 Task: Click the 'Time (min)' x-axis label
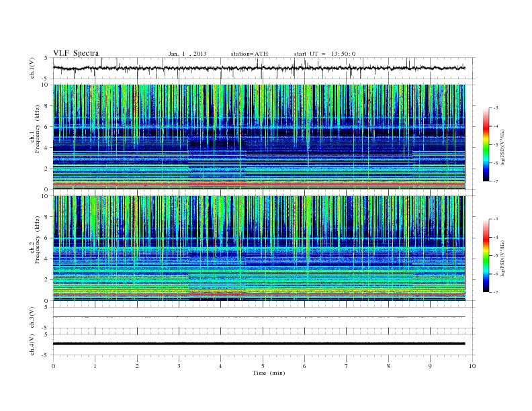(x=269, y=373)
